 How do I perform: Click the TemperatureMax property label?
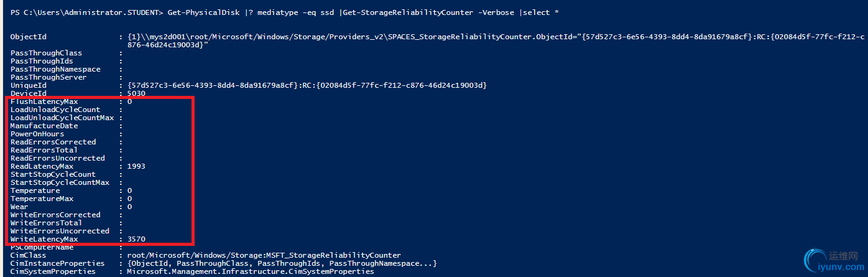(x=42, y=199)
